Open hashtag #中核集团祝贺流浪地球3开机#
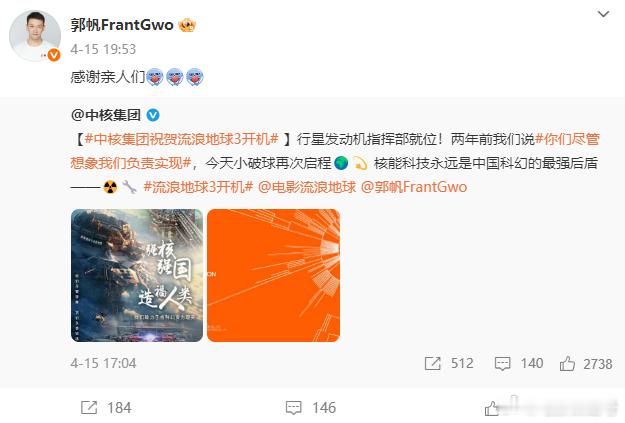This screenshot has width=625, height=423. click(181, 139)
